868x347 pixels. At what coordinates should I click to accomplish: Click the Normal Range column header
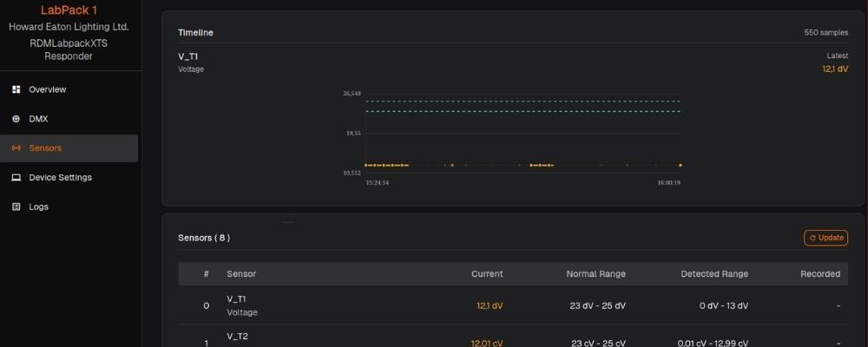[596, 274]
